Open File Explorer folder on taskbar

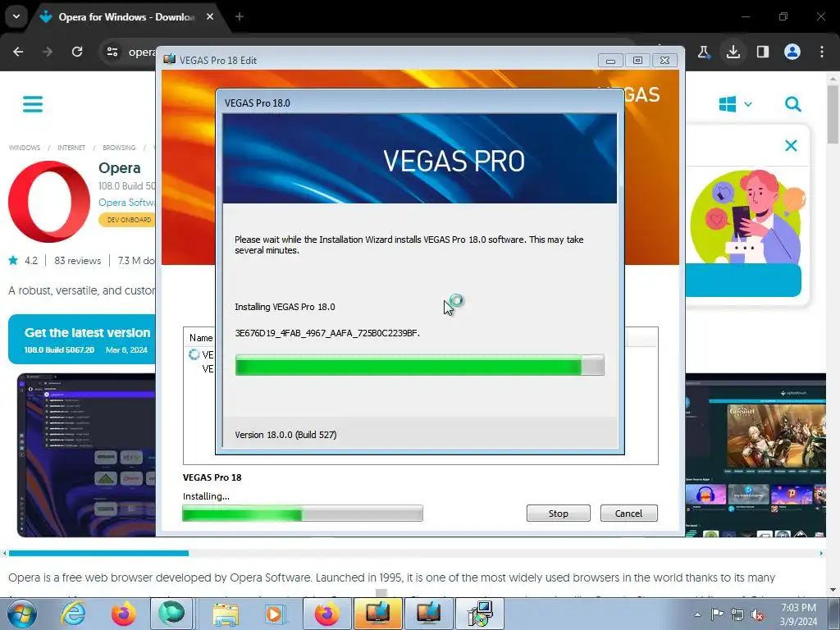click(x=226, y=614)
